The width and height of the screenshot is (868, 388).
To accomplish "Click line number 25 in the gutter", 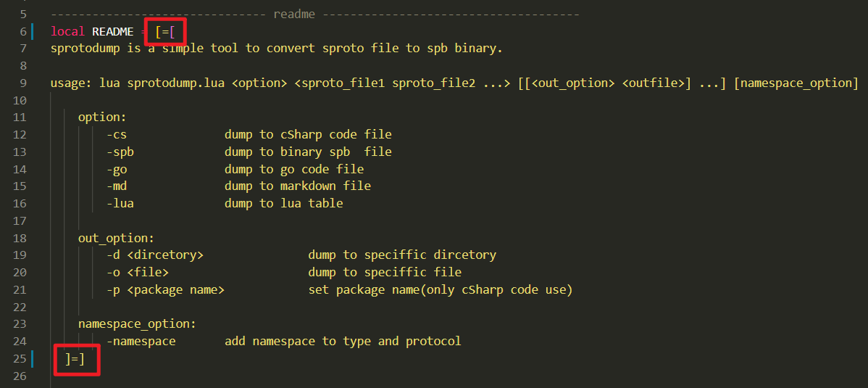I will coord(20,359).
